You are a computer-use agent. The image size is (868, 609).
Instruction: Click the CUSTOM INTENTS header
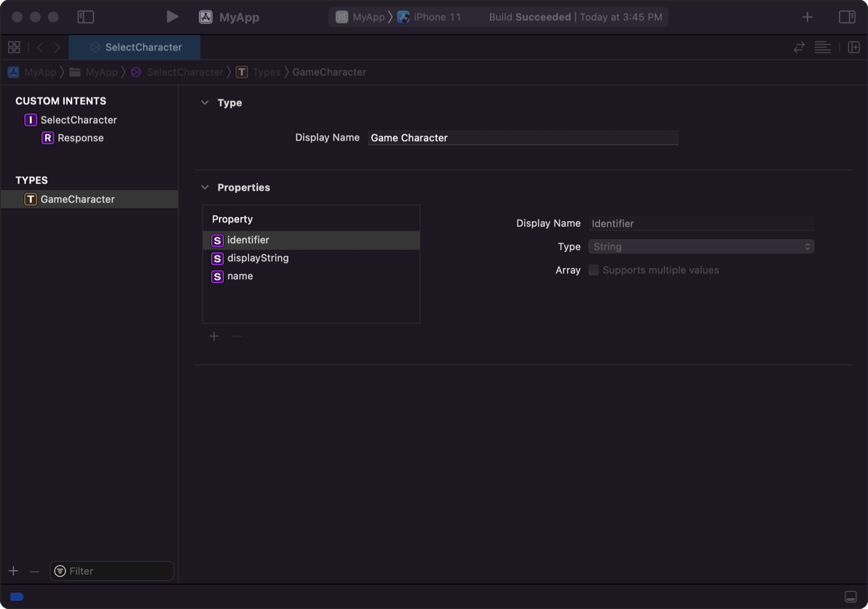[x=61, y=101]
